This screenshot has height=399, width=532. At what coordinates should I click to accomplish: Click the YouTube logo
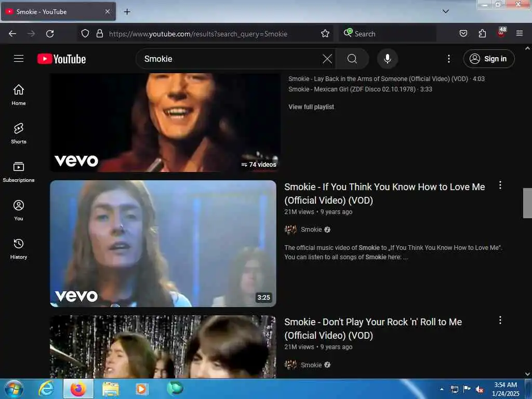coord(61,59)
